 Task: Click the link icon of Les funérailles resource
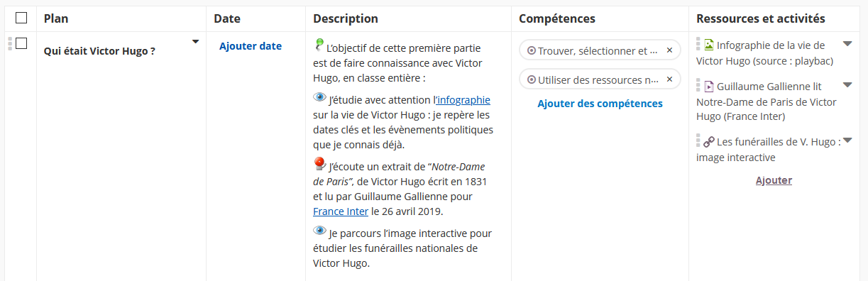click(708, 141)
